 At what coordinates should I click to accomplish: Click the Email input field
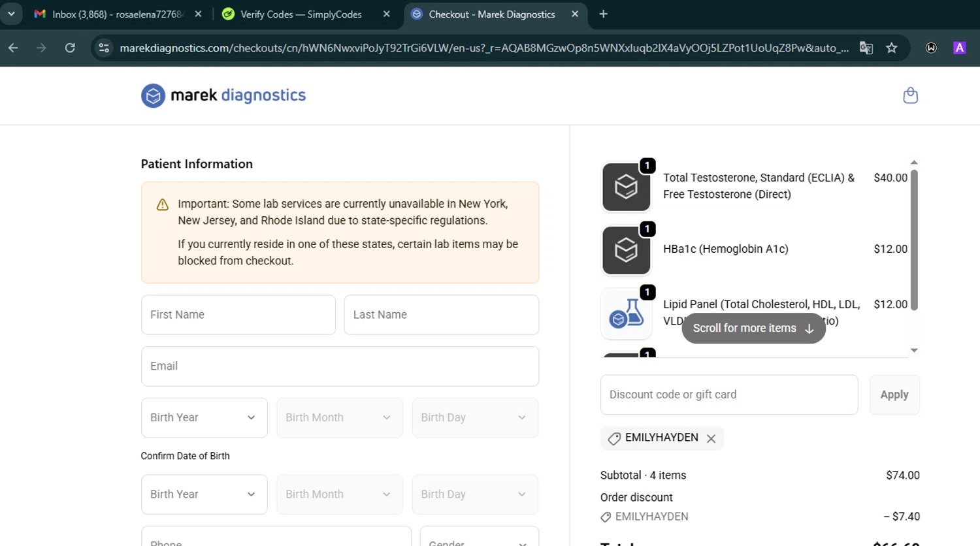click(x=340, y=366)
